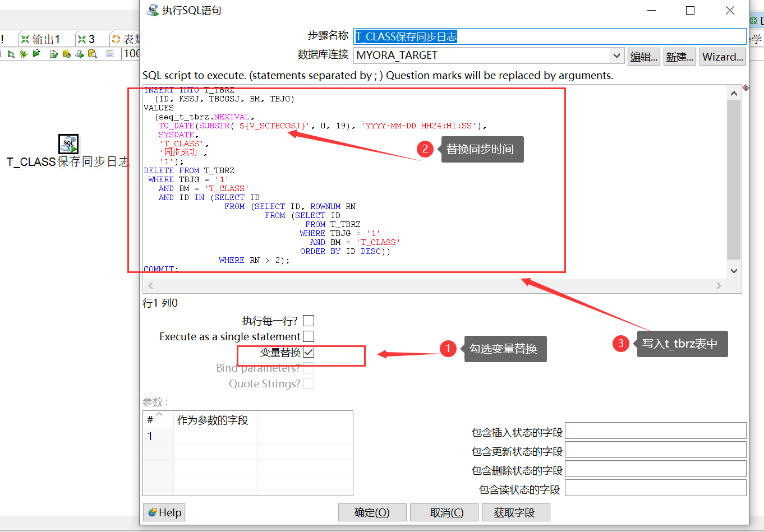The width and height of the screenshot is (764, 532).
Task: Click the 步骤名称 input field
Action: (x=550, y=36)
